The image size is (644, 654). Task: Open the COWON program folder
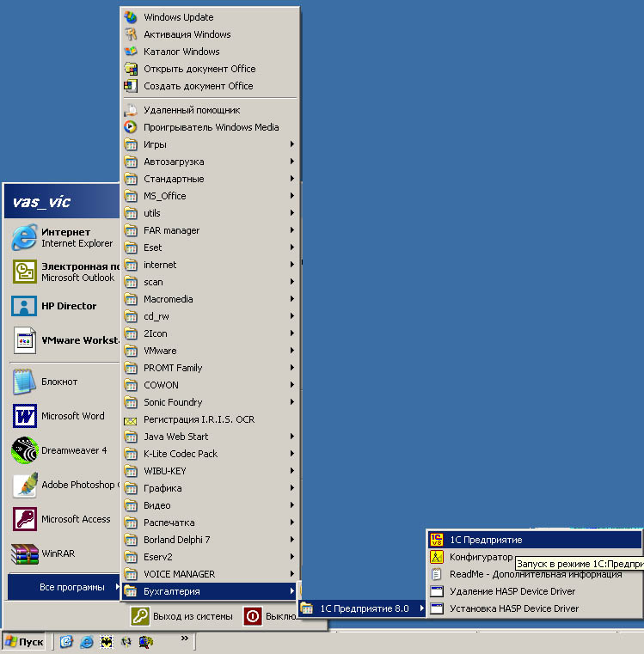[210, 385]
